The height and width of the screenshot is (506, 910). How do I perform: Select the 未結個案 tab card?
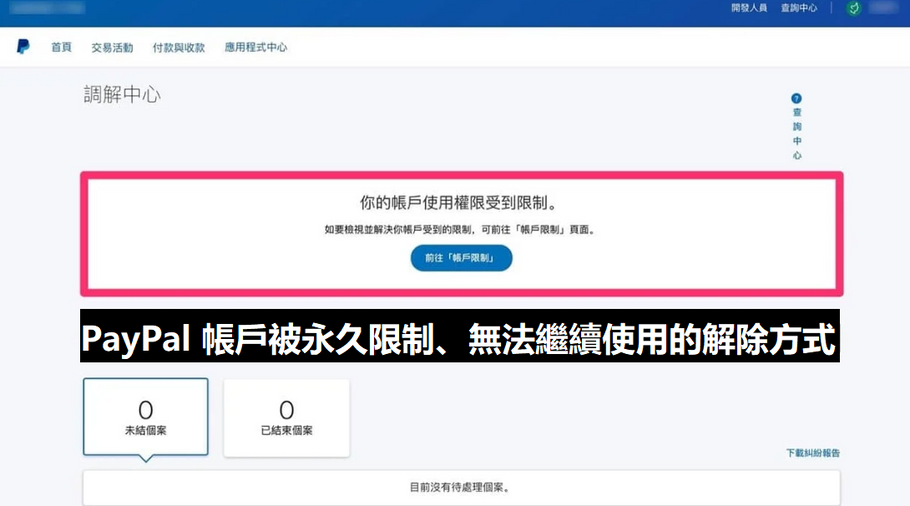coord(146,417)
